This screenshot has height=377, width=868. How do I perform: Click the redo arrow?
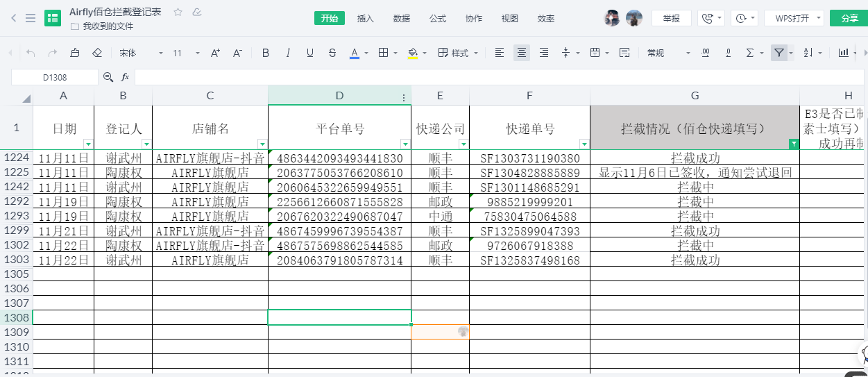click(x=53, y=53)
